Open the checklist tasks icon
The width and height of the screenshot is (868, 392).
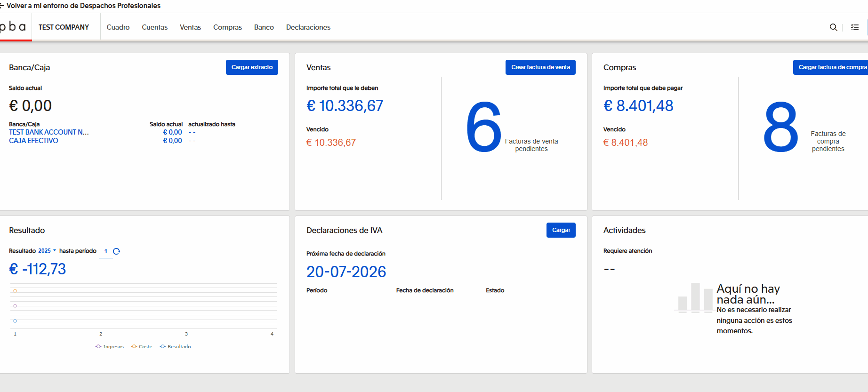coord(855,27)
